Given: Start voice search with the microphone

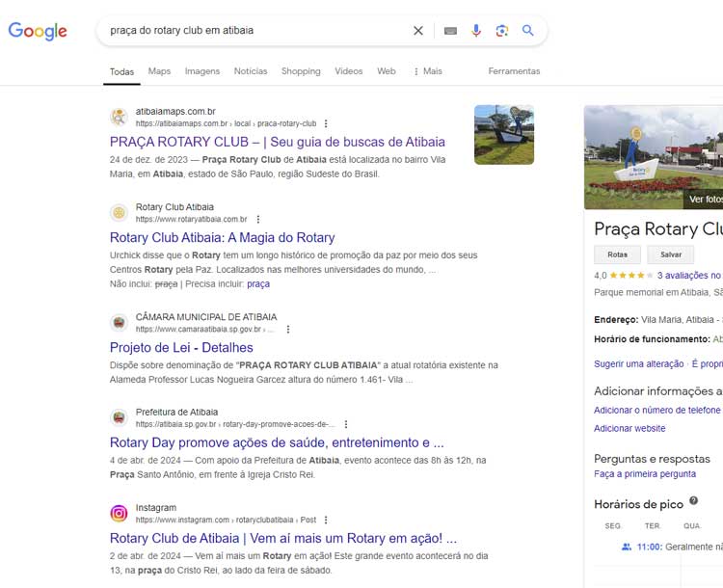Looking at the screenshot, I should tap(476, 31).
